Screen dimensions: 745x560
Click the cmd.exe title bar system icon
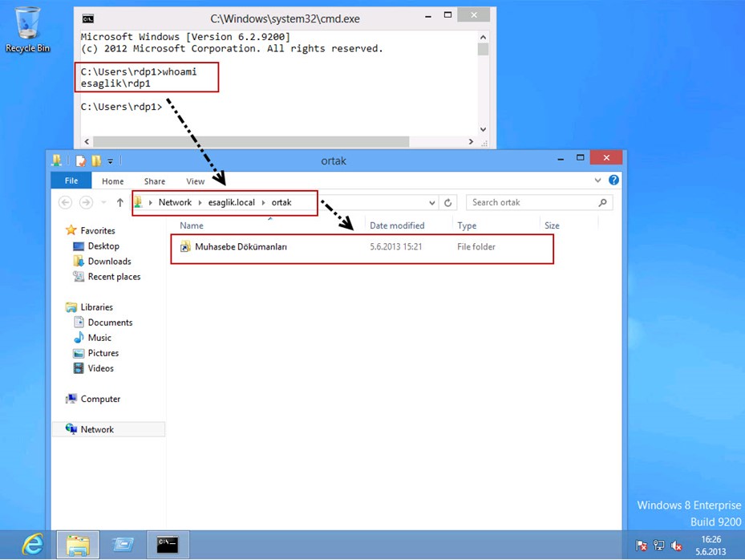pos(88,18)
